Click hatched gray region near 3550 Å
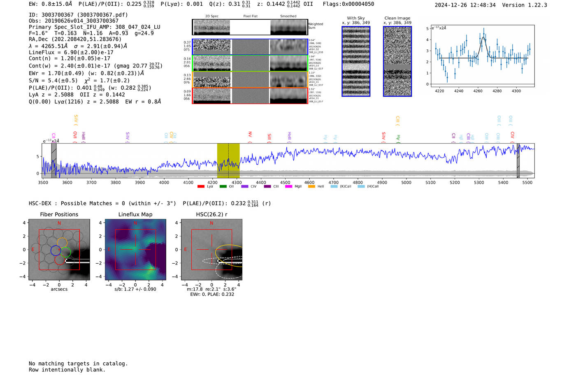 pyautogui.click(x=54, y=160)
